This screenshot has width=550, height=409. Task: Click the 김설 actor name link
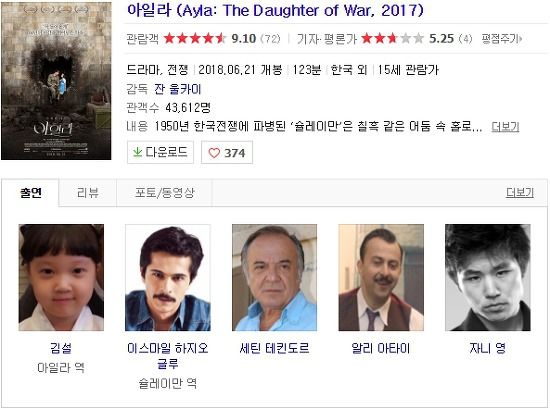pyautogui.click(x=61, y=348)
